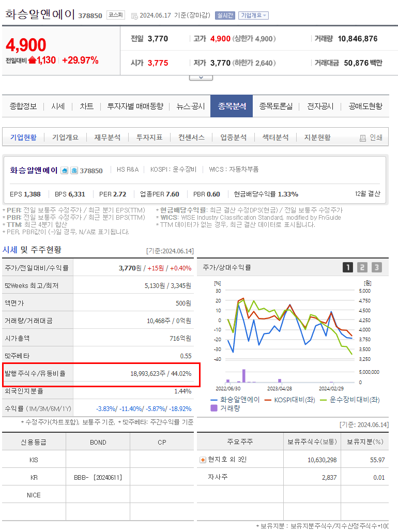Viewport: 398px width, 532px height.
Task: Click the 실시간 real-time badge
Action: pyautogui.click(x=225, y=16)
